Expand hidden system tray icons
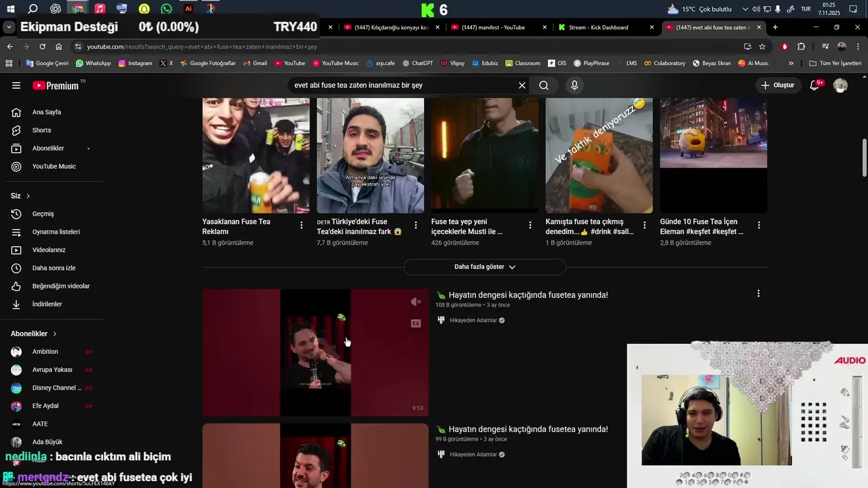868x488 pixels. coord(745,9)
